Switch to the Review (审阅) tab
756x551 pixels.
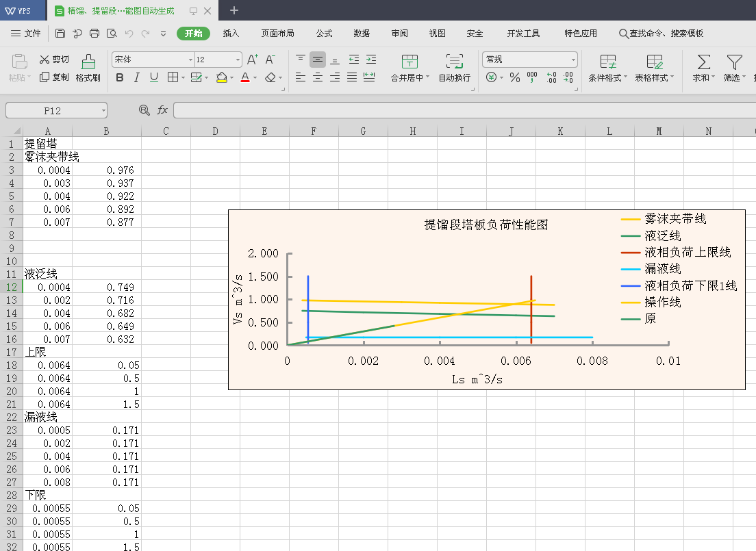point(400,34)
